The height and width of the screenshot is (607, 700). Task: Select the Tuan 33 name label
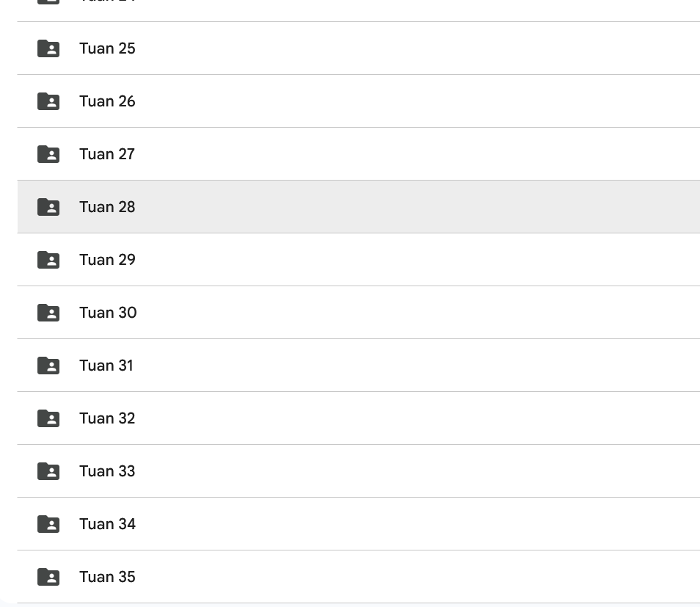pos(107,471)
